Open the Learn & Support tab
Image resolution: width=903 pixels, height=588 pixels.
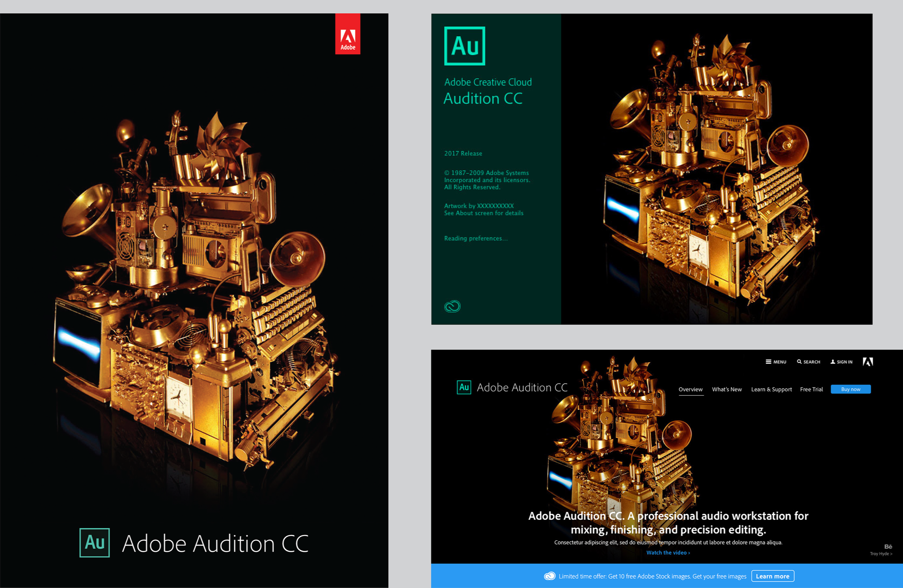771,389
